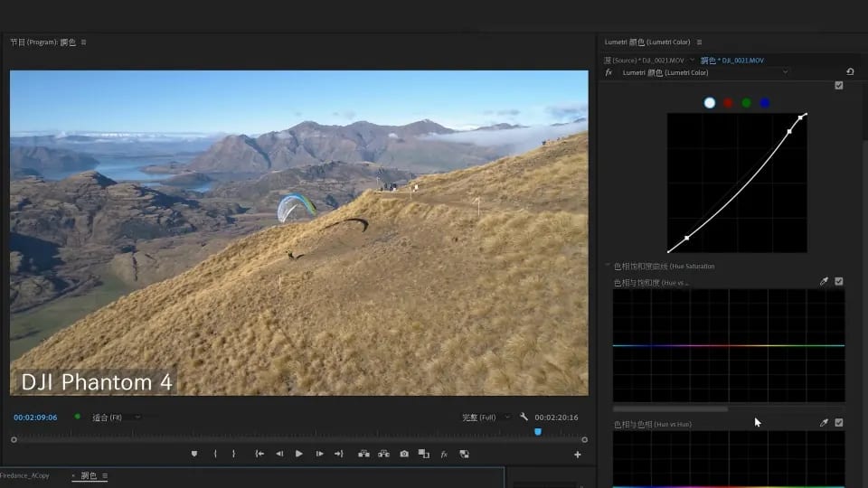Pick the Hue vs Sat eyedropper
Screen dimensions: 868x488
(824, 281)
